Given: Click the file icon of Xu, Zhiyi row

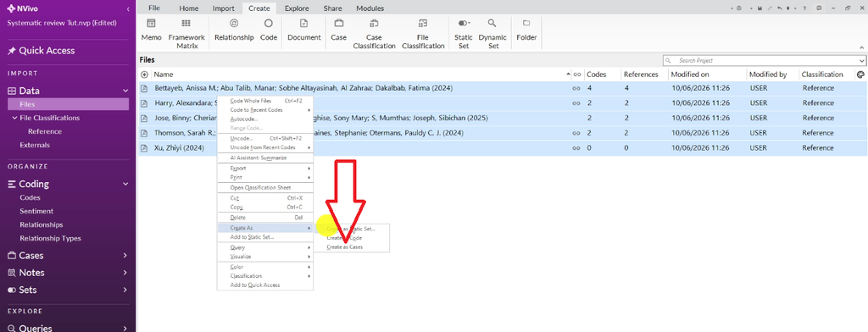Looking at the screenshot, I should pos(144,148).
